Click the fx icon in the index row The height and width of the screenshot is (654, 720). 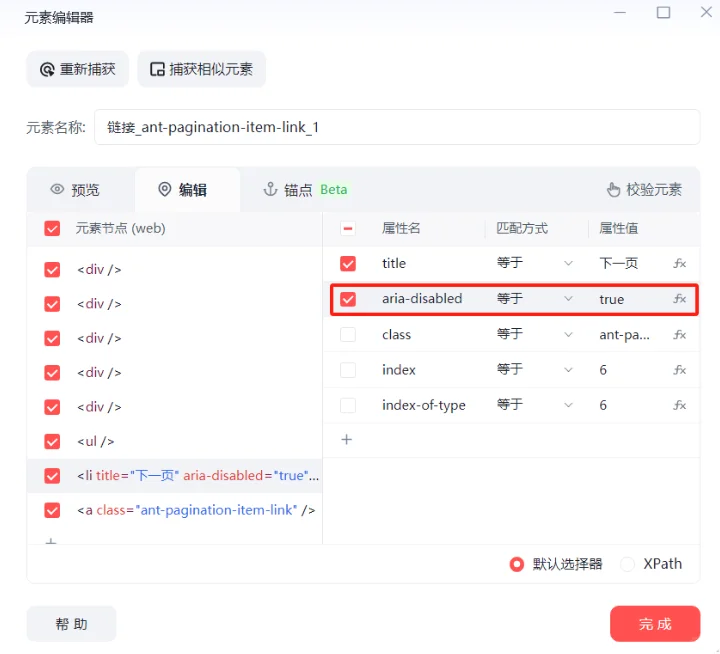click(680, 370)
